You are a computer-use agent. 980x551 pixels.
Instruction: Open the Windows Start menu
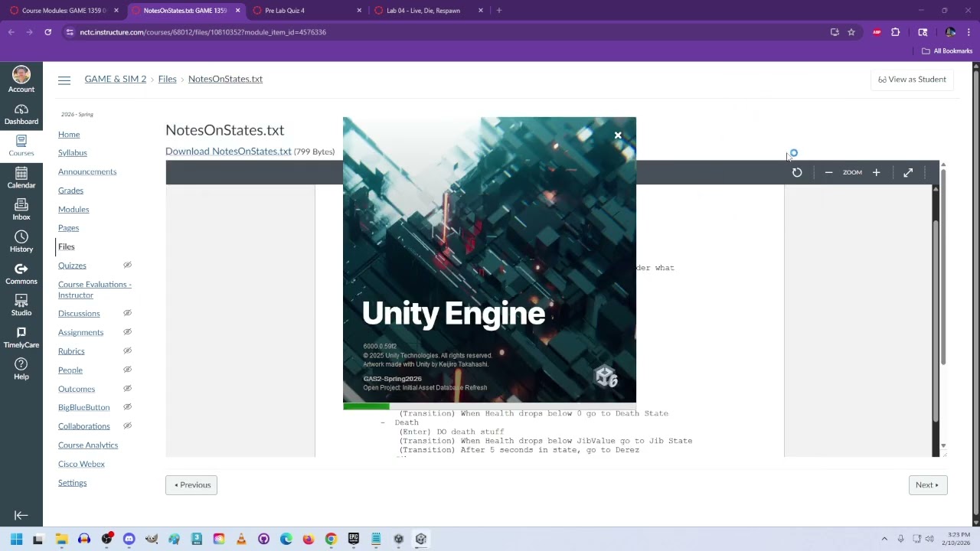[x=16, y=539]
